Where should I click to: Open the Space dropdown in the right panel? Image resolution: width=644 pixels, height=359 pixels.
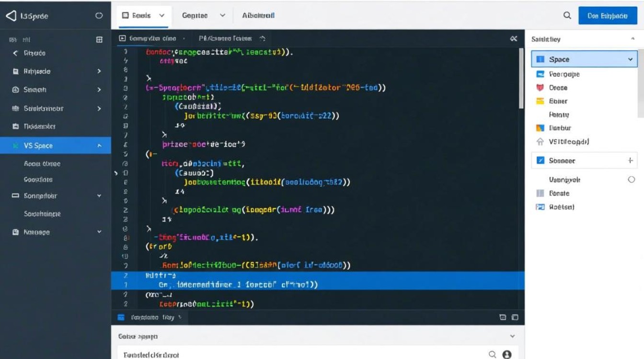(x=630, y=59)
